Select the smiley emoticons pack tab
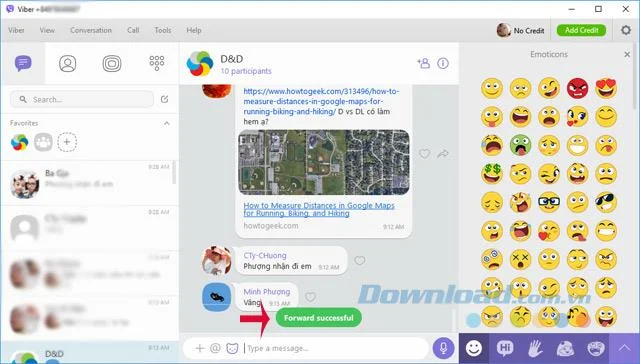The image size is (640, 364). pyautogui.click(x=474, y=348)
